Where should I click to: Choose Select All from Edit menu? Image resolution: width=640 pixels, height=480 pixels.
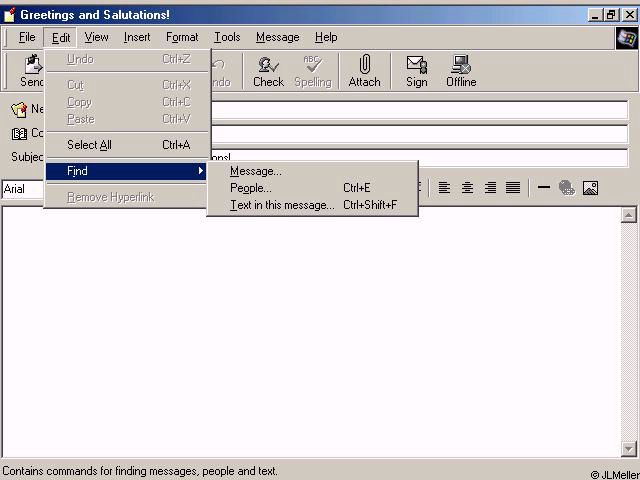(127, 145)
